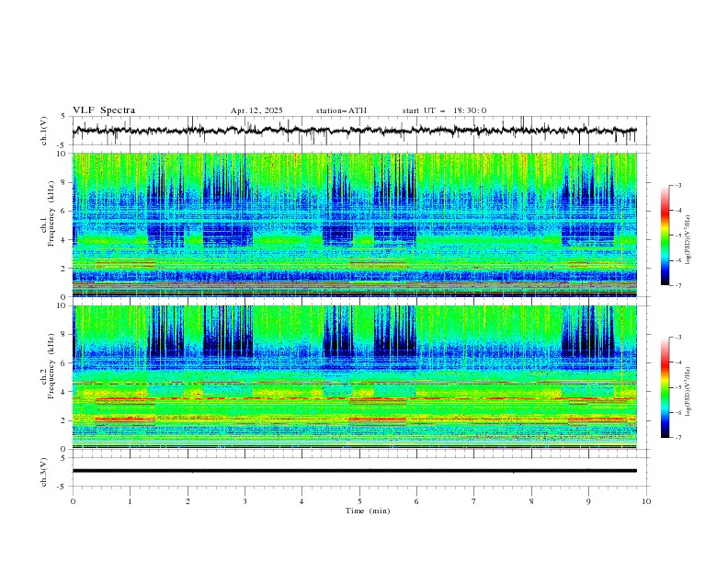Screen dimensions: 728x563
Task: Click the lower colorbar 'log(PSD)(V²/Hz)' label
Action: (x=688, y=392)
